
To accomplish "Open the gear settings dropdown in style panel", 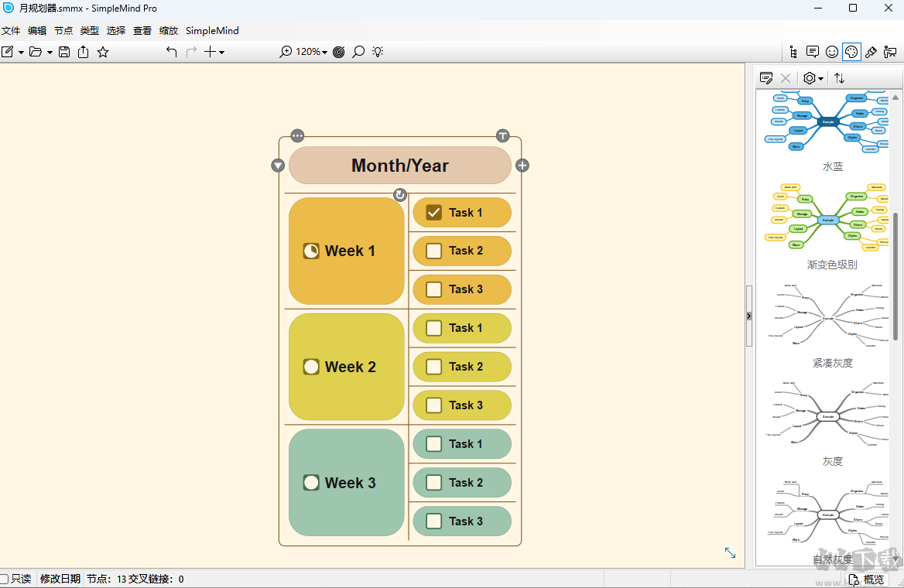I will (812, 78).
